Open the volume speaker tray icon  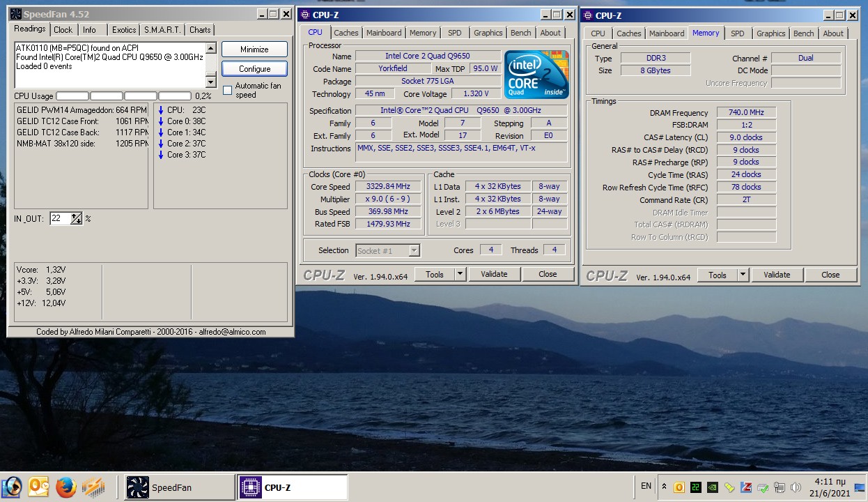click(796, 487)
